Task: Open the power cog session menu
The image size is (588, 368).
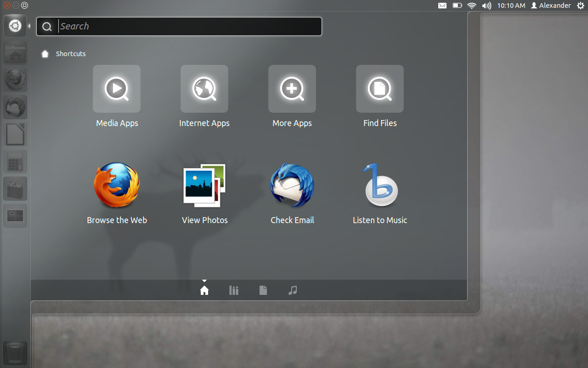Action: (x=580, y=6)
